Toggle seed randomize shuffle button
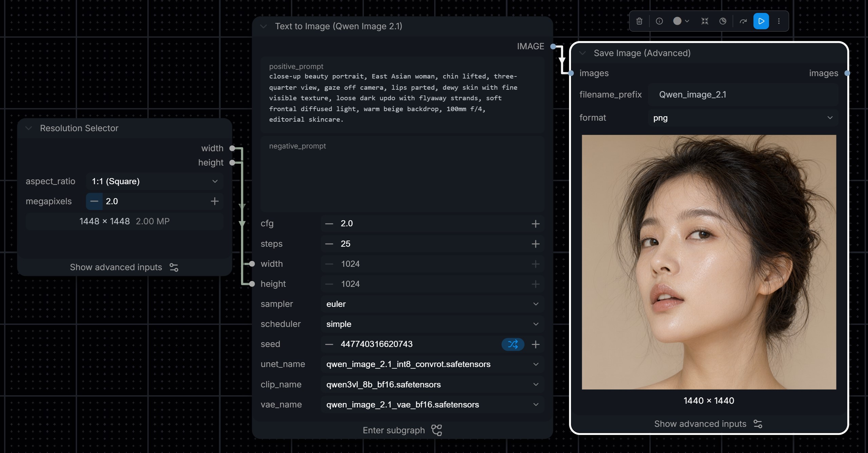868x453 pixels. coord(513,344)
